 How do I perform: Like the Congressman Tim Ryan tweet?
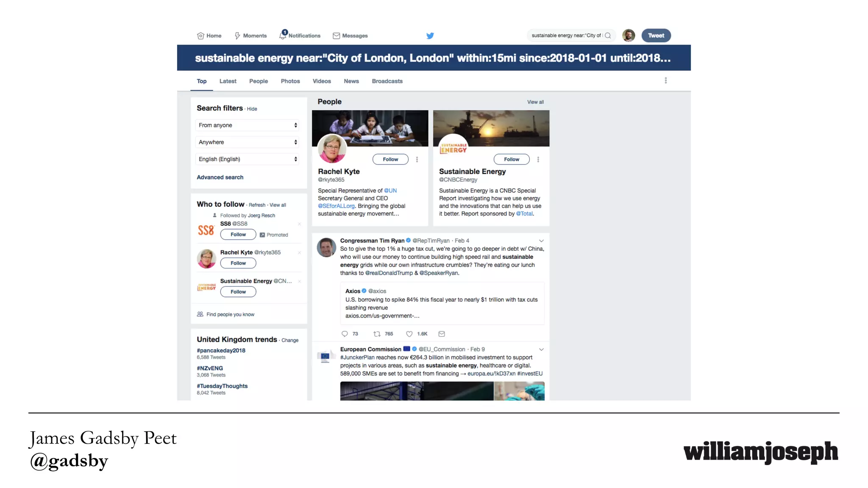pos(409,334)
